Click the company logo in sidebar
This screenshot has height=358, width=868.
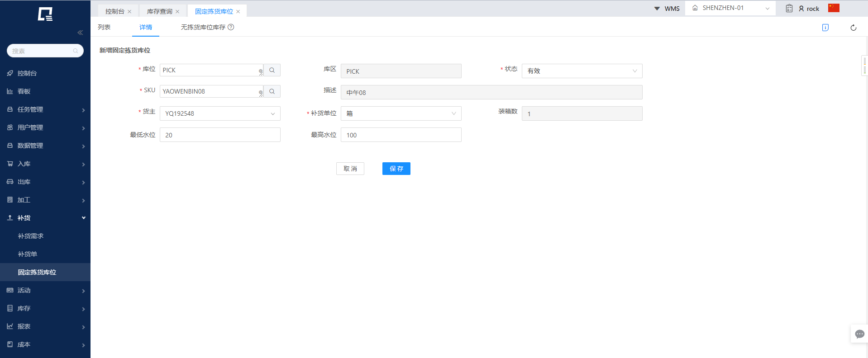pyautogui.click(x=45, y=14)
